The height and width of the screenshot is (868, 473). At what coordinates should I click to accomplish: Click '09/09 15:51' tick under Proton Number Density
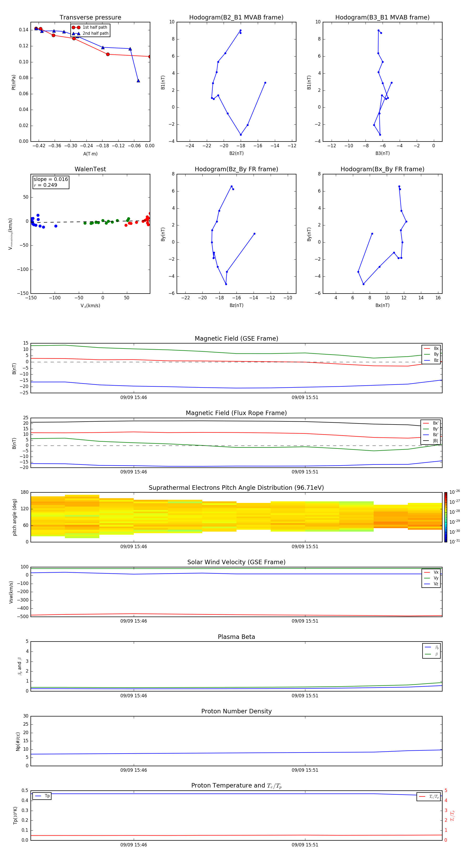(305, 770)
